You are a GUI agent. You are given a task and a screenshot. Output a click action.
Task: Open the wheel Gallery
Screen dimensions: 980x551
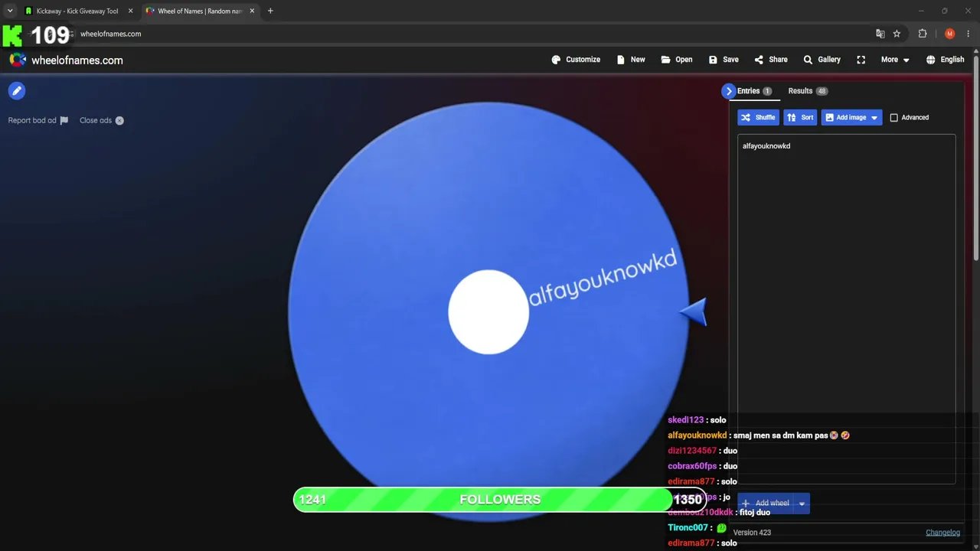coord(822,60)
